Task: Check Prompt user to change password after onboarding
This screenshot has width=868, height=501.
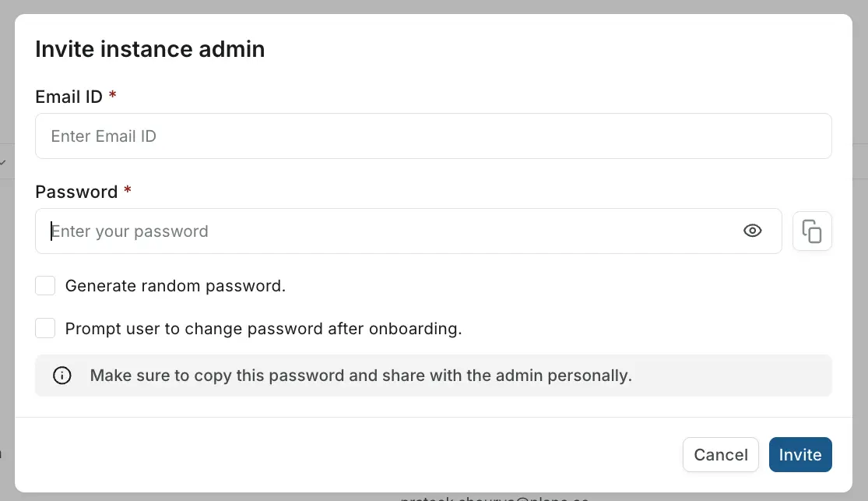Action: (x=45, y=328)
